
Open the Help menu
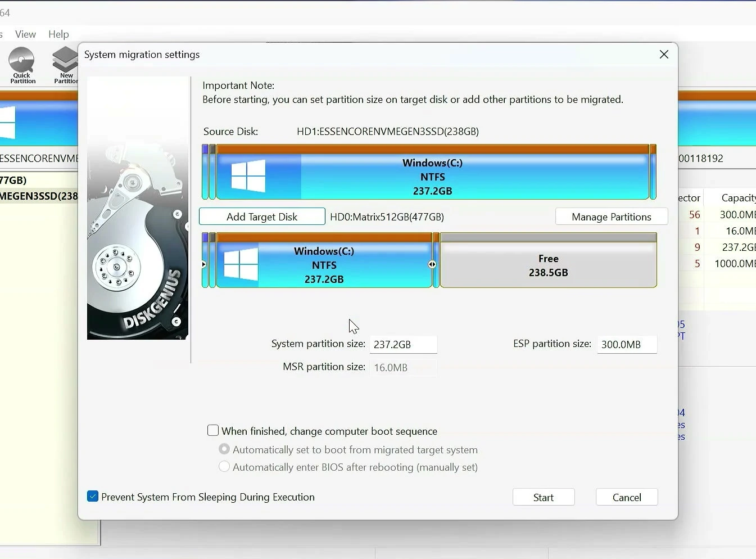[x=58, y=34]
